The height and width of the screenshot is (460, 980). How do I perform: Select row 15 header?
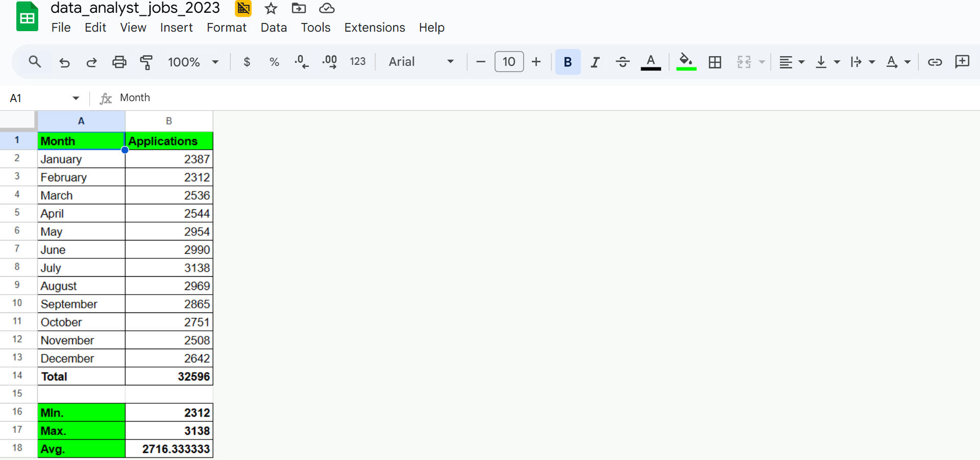17,394
